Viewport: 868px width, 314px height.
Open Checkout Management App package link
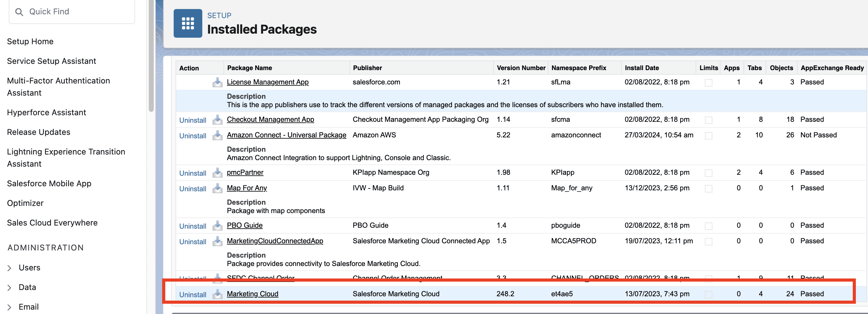click(x=270, y=119)
